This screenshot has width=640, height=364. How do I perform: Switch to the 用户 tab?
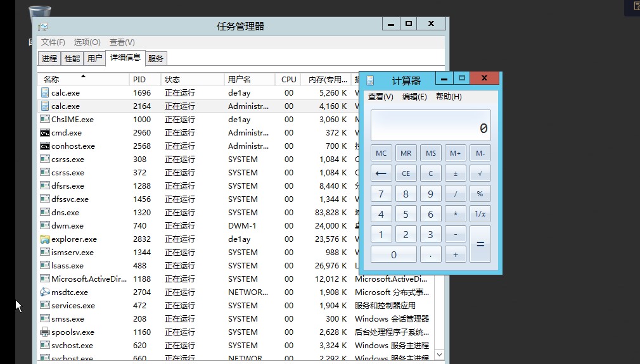tap(94, 58)
